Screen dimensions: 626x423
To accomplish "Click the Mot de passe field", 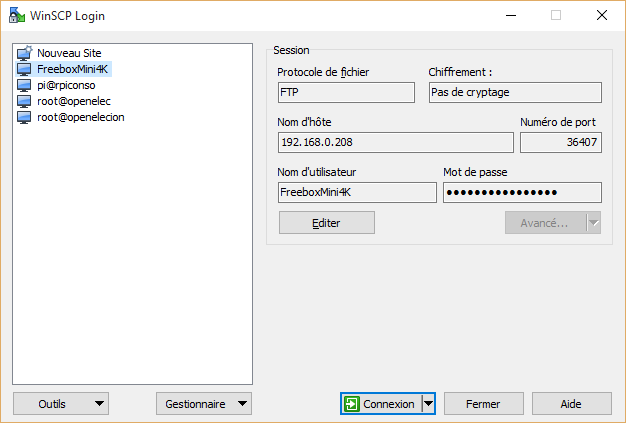I will point(522,192).
